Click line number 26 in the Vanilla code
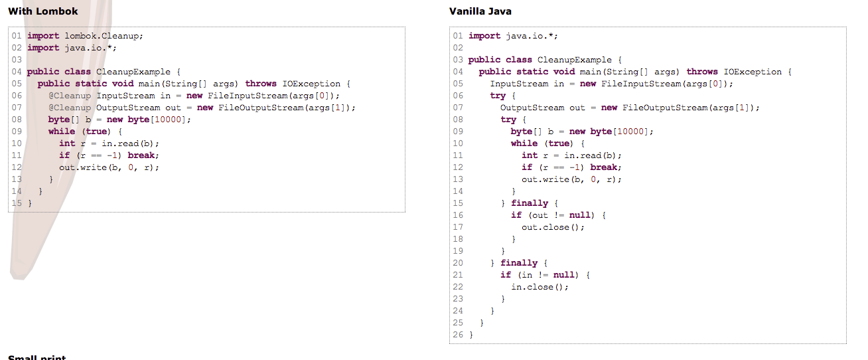 click(458, 335)
